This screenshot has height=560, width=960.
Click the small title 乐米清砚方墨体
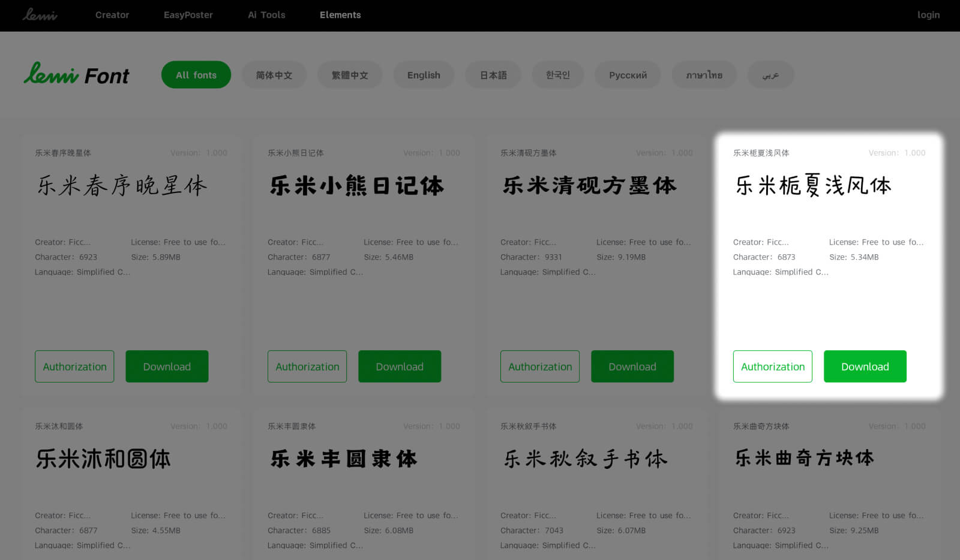coord(529,153)
